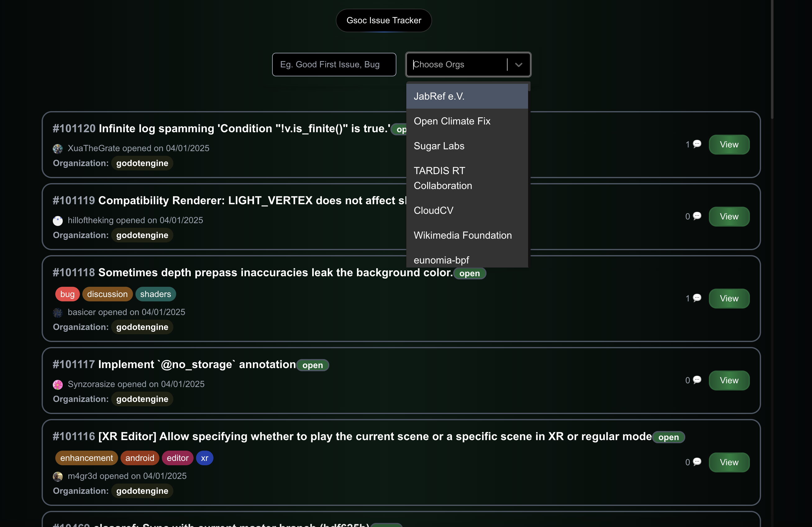Click comment bubble icon for issue #101120
812x527 pixels.
coord(697,144)
